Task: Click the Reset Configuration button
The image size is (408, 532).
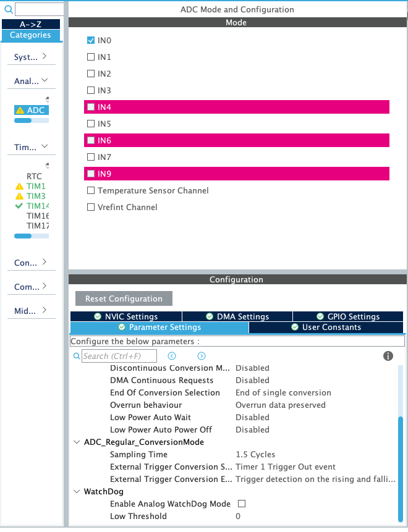Action: pos(124,298)
